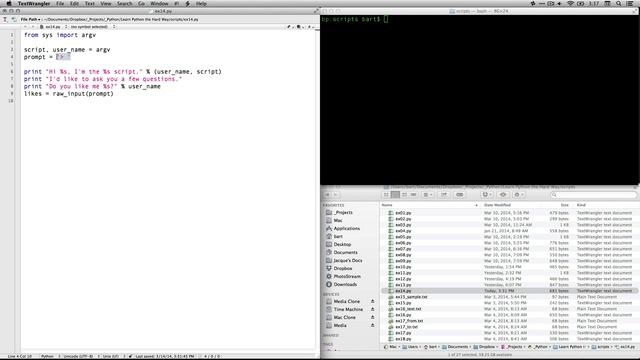Open Notification Center icon in menu bar
640x360 pixels.
[630, 4]
